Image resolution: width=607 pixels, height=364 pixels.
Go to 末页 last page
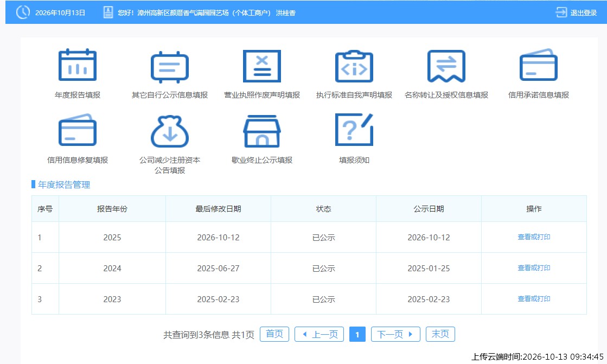tap(440, 334)
